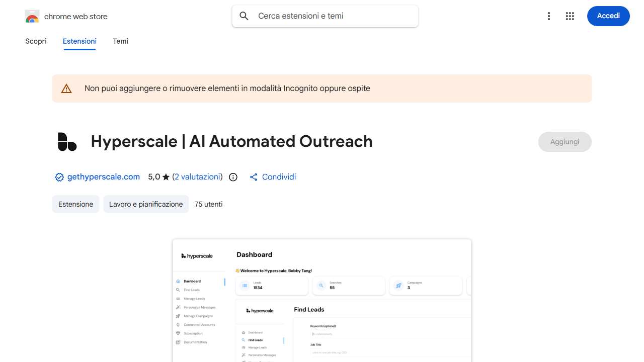The image size is (644, 362).
Task: Click the verified publisher badge icon
Action: click(x=59, y=177)
